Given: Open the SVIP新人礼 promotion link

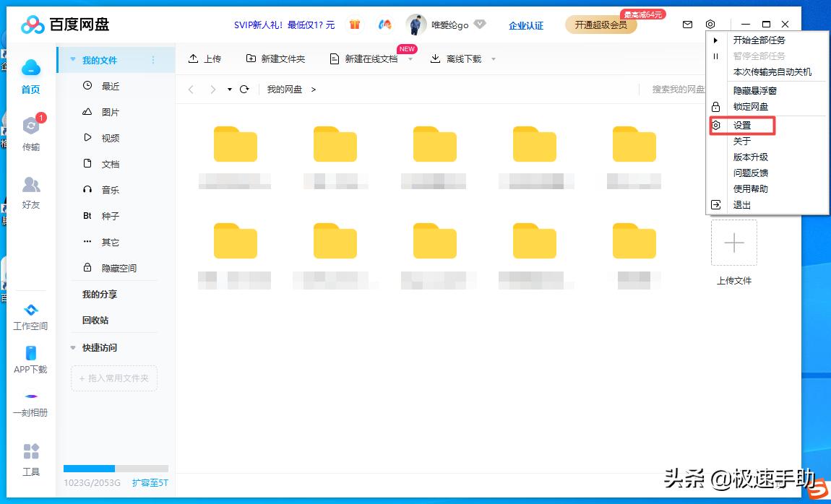Looking at the screenshot, I should (285, 25).
